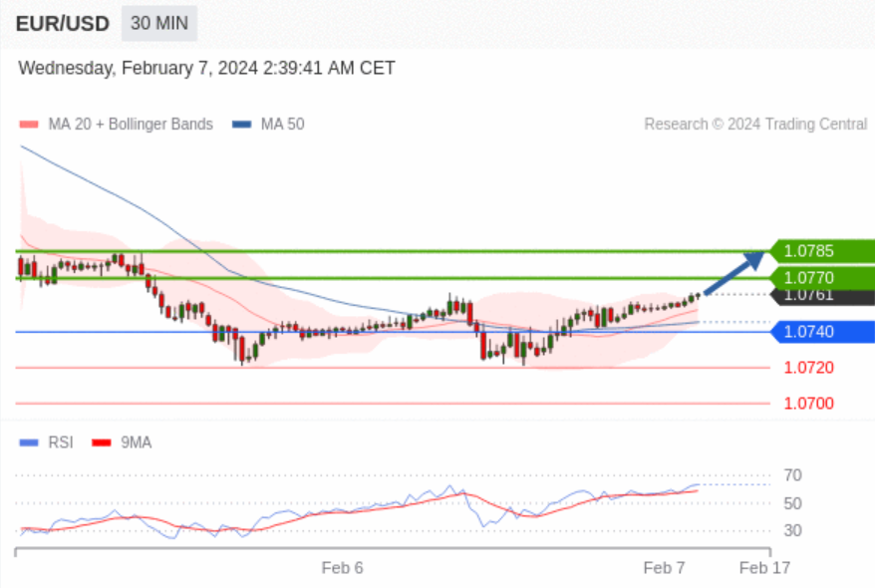875x588 pixels.
Task: Click the MA 50 blue legend swatch
Action: [241, 125]
